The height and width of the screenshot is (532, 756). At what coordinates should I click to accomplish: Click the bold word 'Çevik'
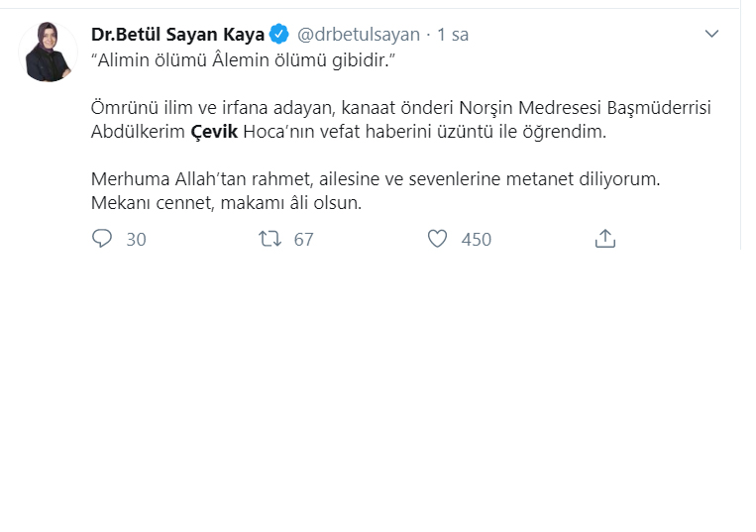coord(214,130)
